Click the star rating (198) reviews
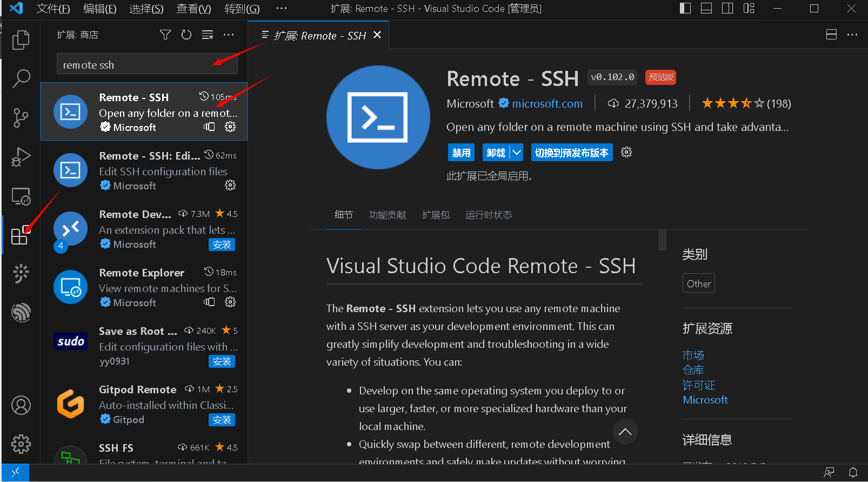Screen dimensions: 868x482 (x=746, y=103)
